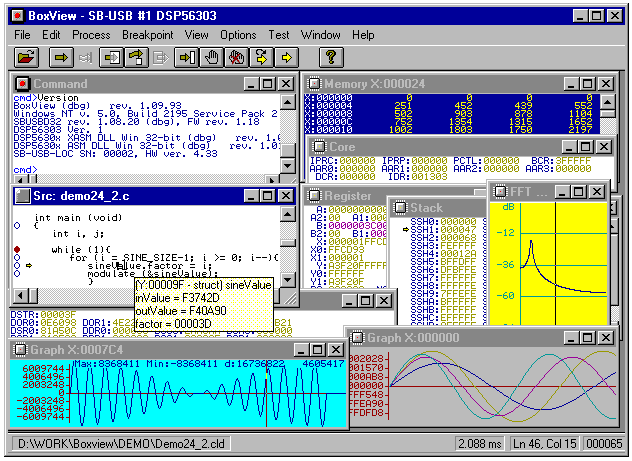Click the Run to Cursor toolbar icon

point(187,57)
